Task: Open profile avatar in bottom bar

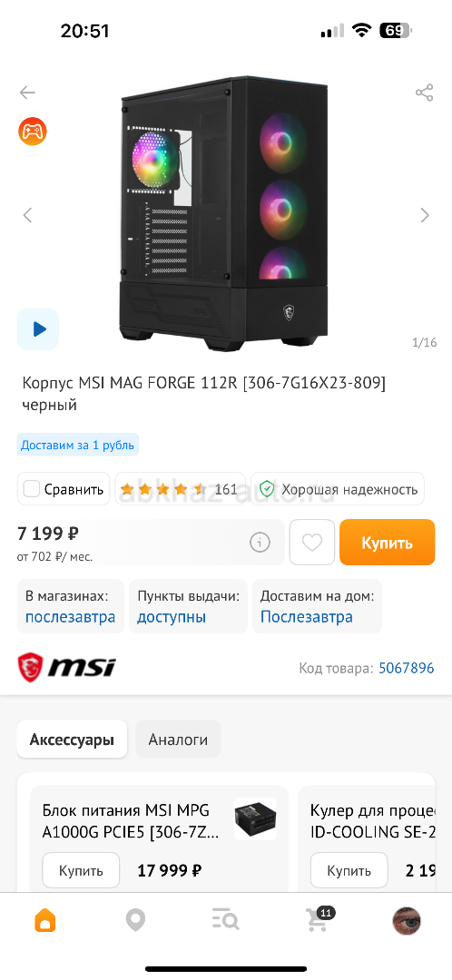Action: (x=407, y=920)
